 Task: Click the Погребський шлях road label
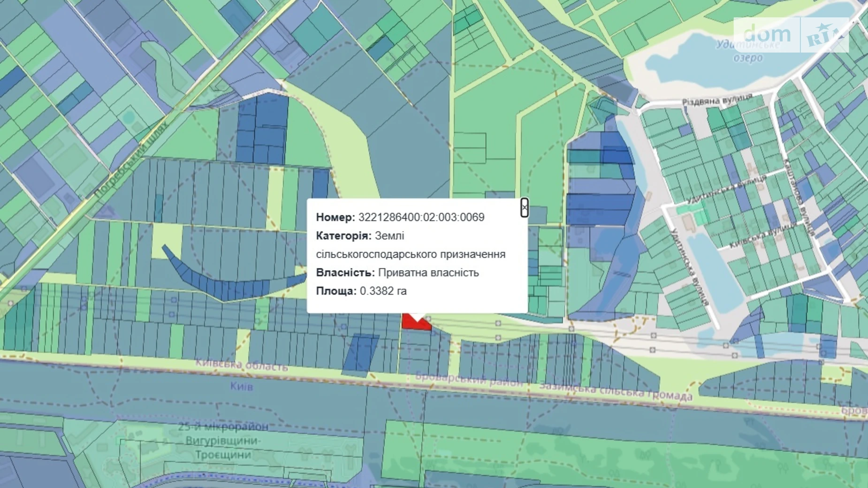click(130, 160)
